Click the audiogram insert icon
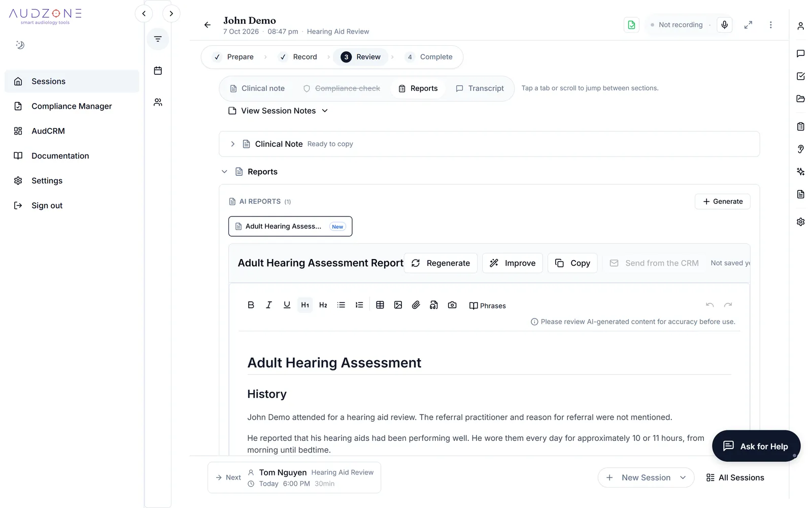812x508 pixels. coord(434,305)
